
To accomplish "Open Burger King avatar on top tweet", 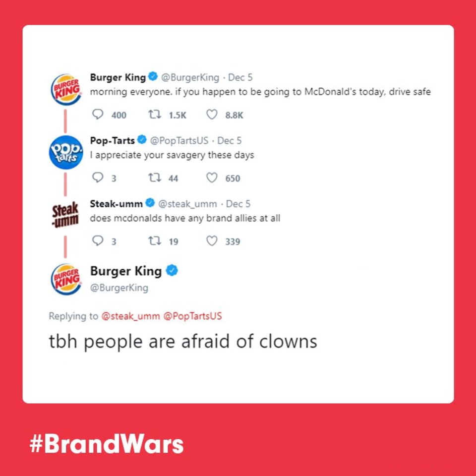I will point(66,90).
